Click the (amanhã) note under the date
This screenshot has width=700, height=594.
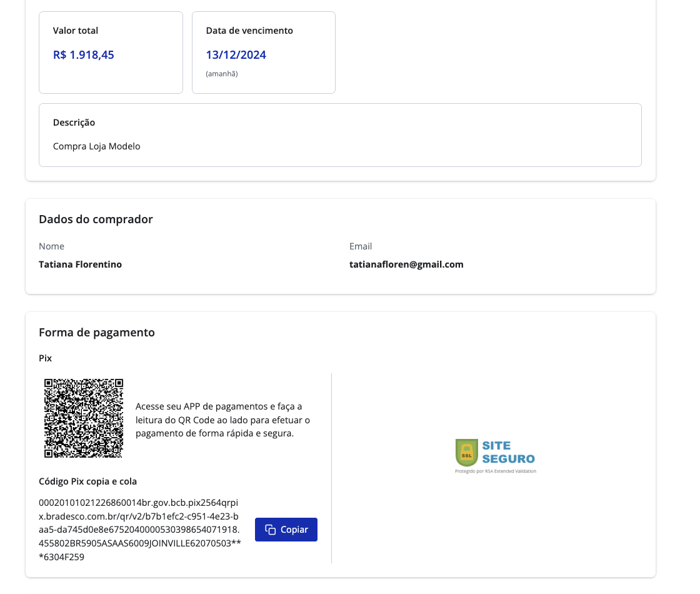point(222,74)
